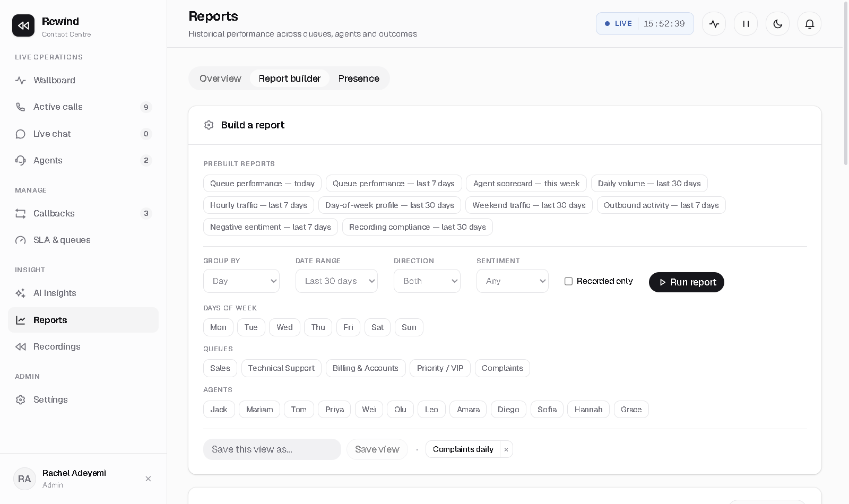Filter by agent Mariam
849x504 pixels.
(259, 410)
